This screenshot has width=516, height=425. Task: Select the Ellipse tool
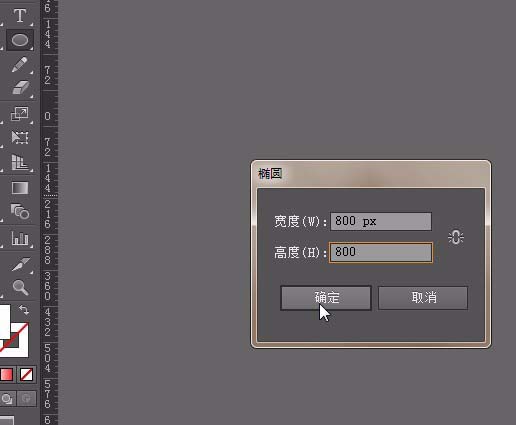pyautogui.click(x=20, y=40)
